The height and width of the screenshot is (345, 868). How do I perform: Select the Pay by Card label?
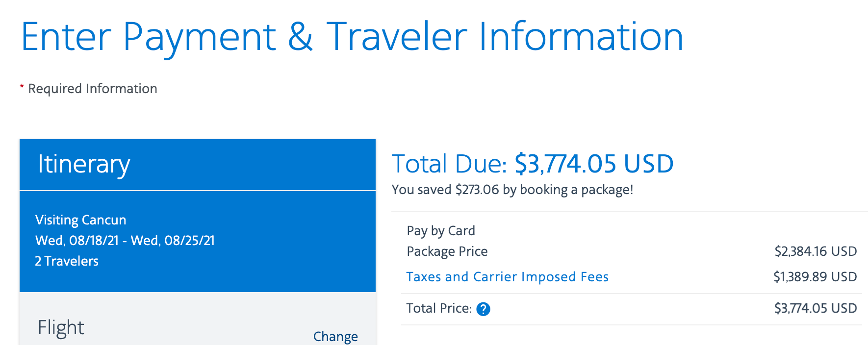pyautogui.click(x=441, y=230)
